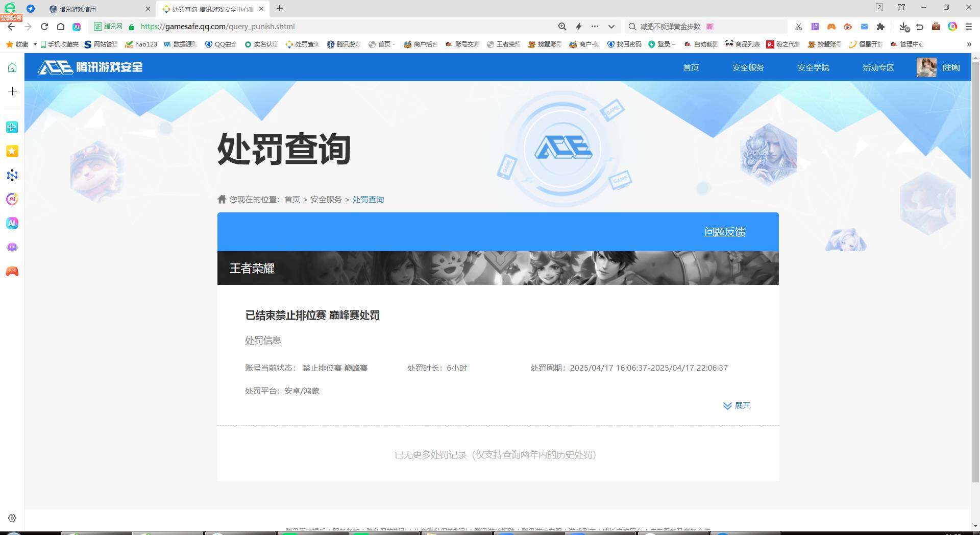Viewport: 980px width, 535px height.
Task: Close the 处罚查询 browser tab
Action: 261,9
